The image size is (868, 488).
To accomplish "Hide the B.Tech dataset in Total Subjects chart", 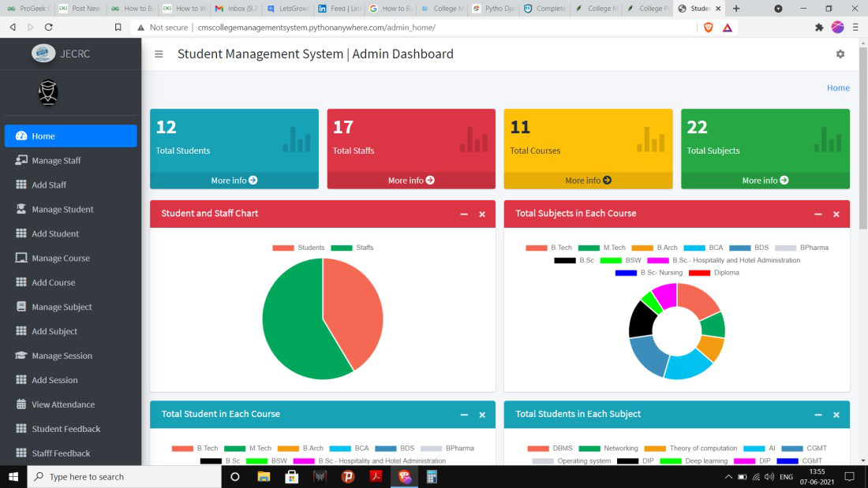I will (x=552, y=247).
